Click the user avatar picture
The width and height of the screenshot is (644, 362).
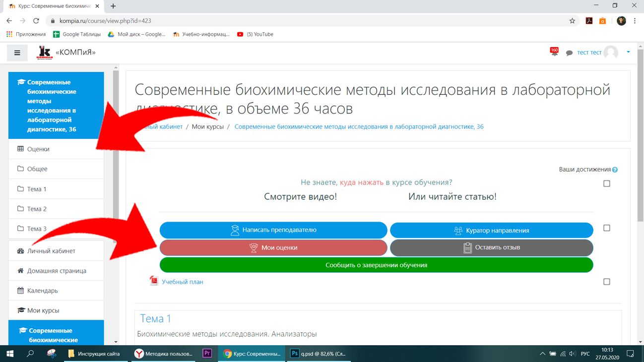(611, 53)
